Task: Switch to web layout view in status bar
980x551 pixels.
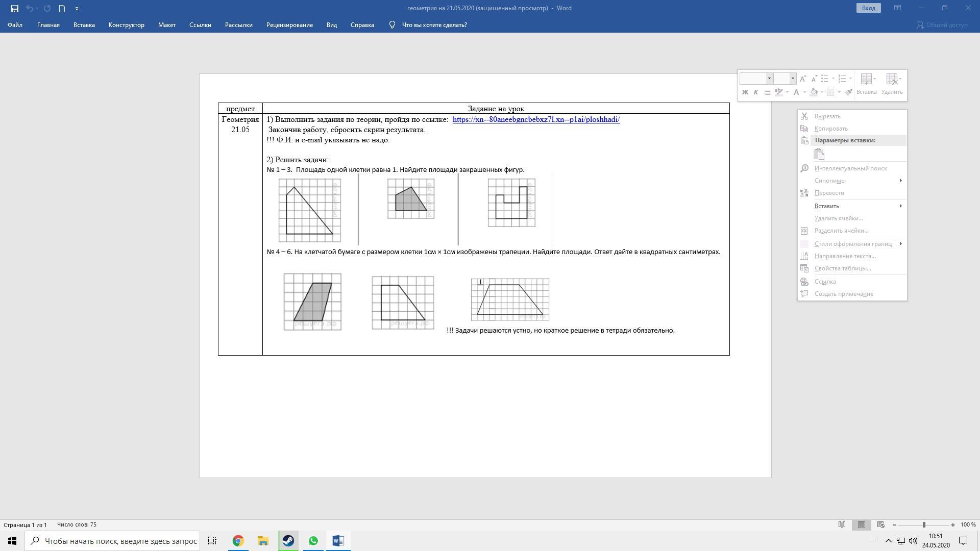Action: [x=880, y=524]
